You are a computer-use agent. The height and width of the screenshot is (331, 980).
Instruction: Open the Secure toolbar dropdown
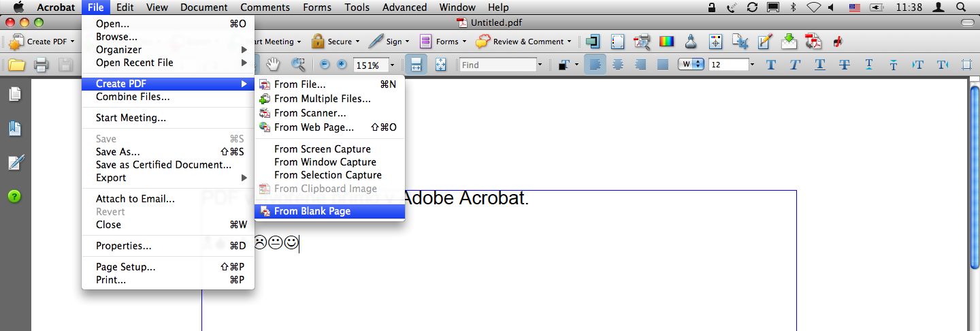click(x=336, y=42)
